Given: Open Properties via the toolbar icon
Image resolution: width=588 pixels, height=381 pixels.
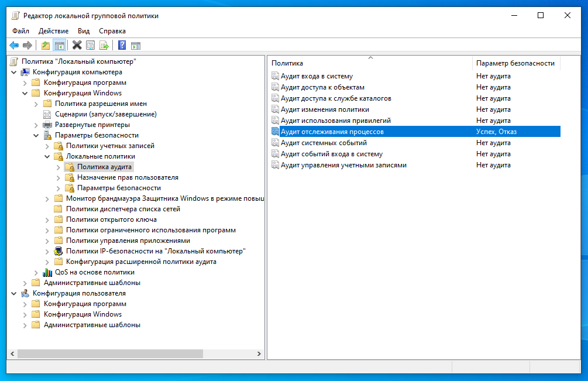Looking at the screenshot, I should pyautogui.click(x=90, y=45).
